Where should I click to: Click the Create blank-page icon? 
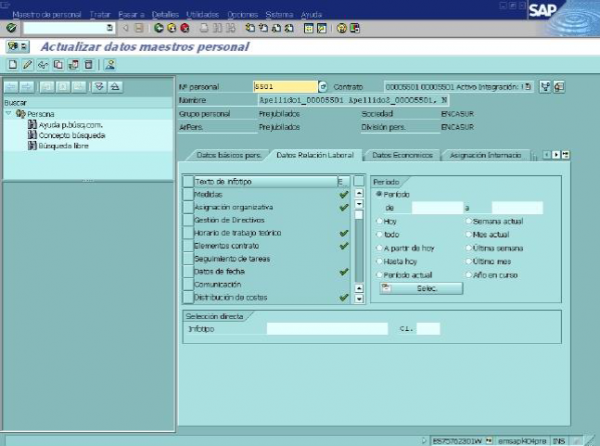(13, 65)
